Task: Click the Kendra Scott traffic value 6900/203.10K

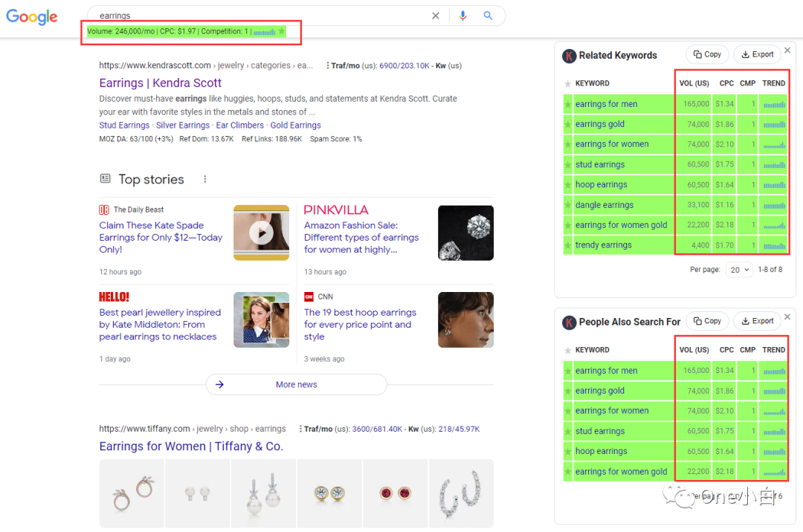Action: coord(404,65)
